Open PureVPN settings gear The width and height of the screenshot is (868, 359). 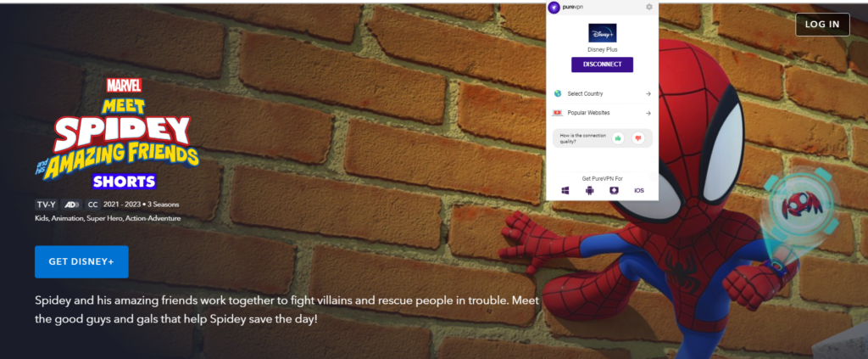(648, 7)
